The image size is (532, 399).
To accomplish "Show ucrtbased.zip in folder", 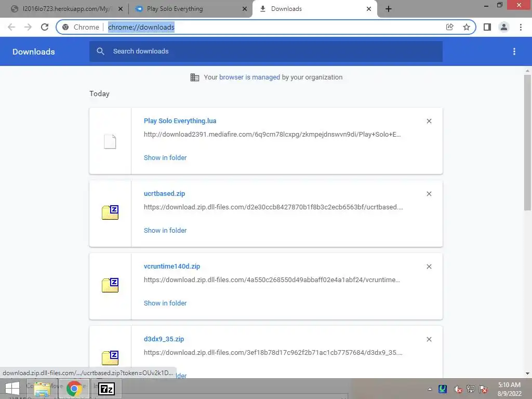I will (165, 230).
